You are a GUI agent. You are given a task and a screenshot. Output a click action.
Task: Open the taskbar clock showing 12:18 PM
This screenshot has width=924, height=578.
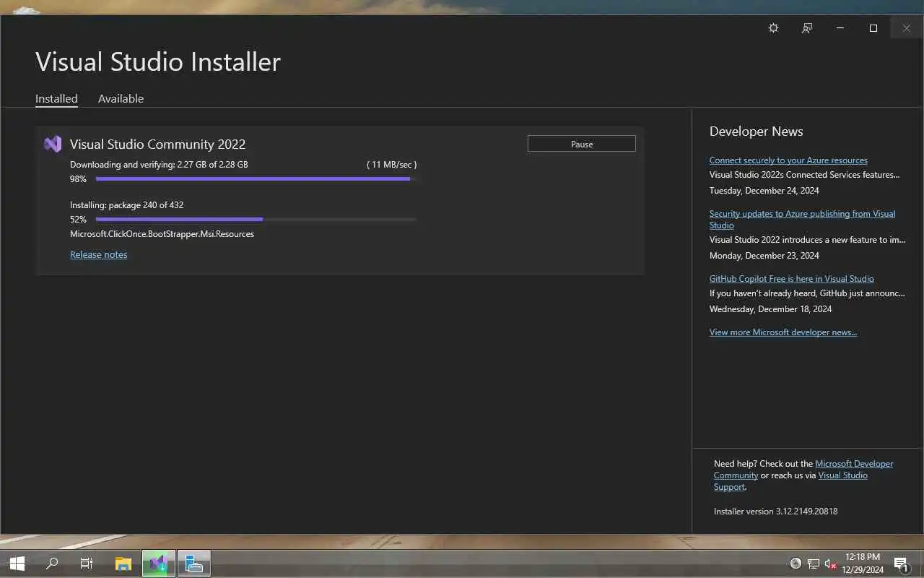click(x=863, y=564)
